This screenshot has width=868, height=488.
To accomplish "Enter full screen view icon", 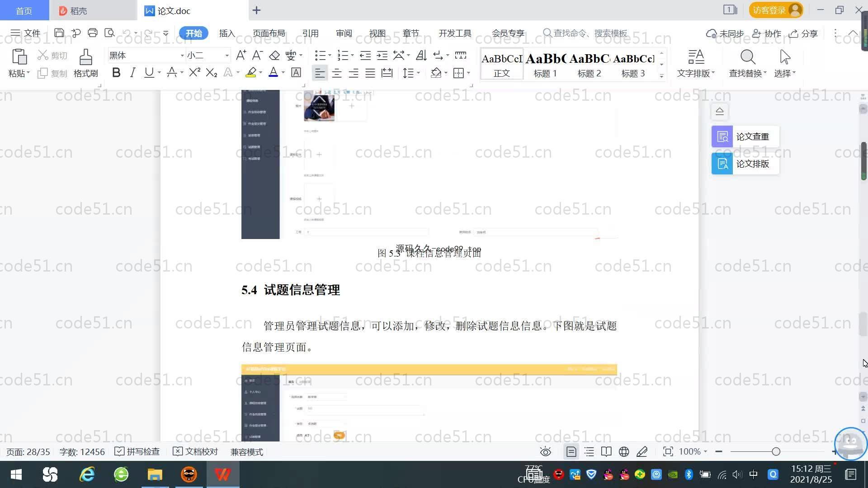I will (x=668, y=452).
